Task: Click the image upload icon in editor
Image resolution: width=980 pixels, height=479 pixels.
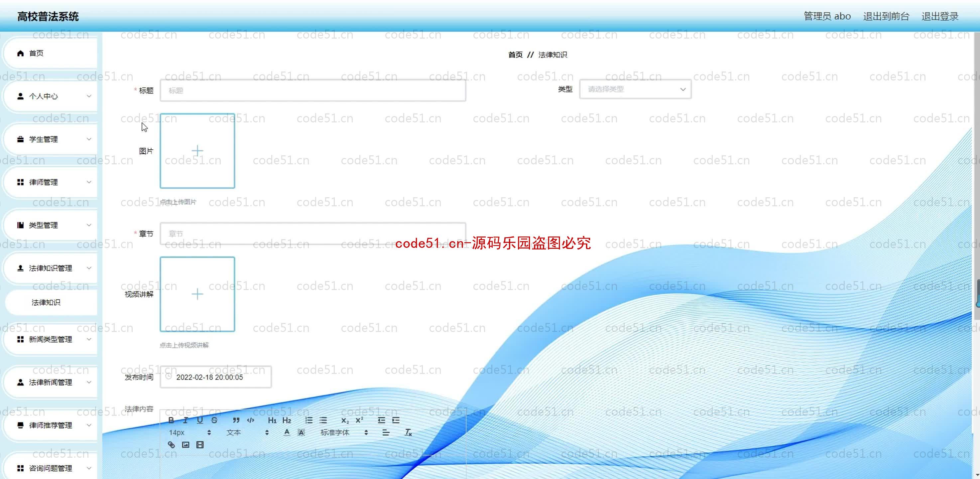Action: coord(185,445)
